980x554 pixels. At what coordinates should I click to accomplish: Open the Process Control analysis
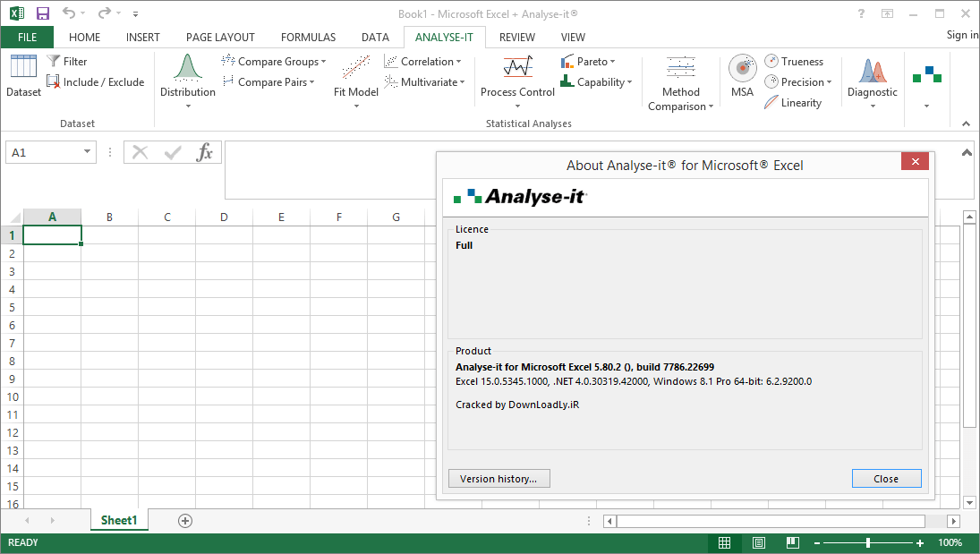[x=517, y=81]
